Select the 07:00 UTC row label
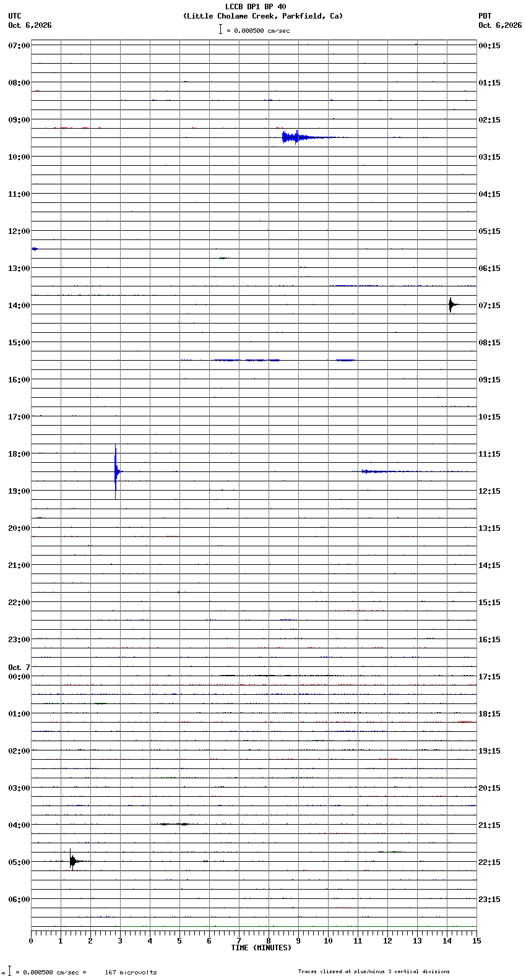 [19, 46]
